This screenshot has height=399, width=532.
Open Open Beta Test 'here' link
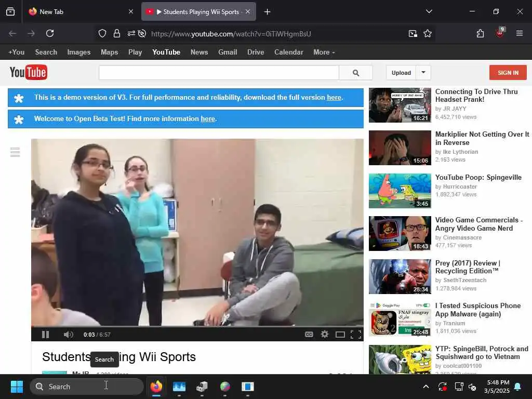pyautogui.click(x=208, y=119)
